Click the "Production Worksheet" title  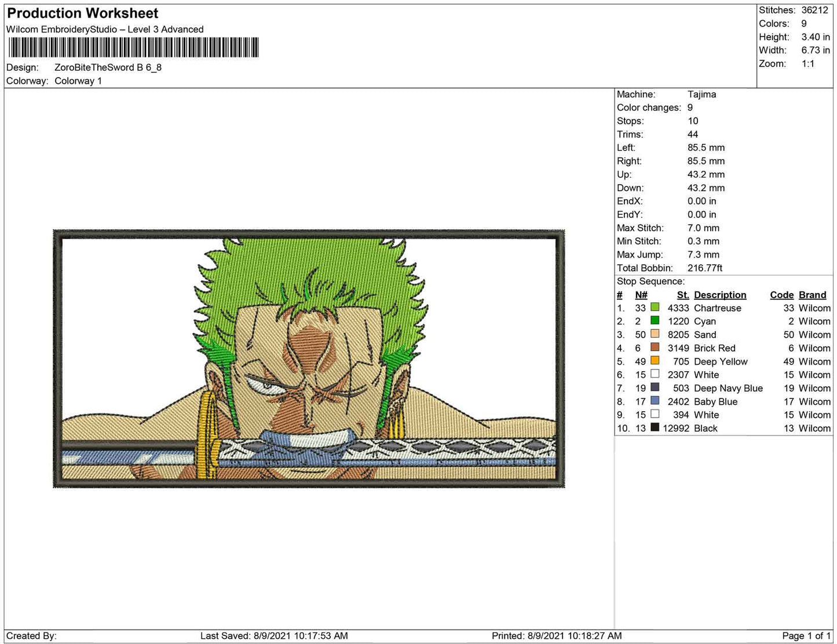83,13
